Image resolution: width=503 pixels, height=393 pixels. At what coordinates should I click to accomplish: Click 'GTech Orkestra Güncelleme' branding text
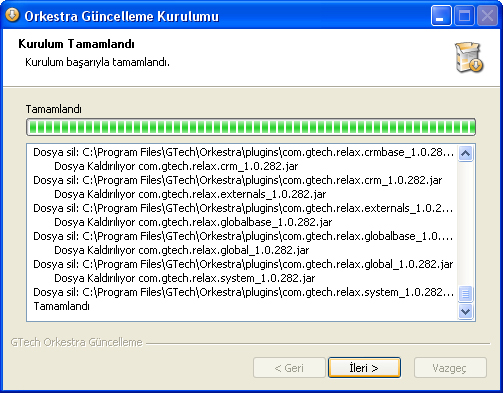pyautogui.click(x=76, y=342)
